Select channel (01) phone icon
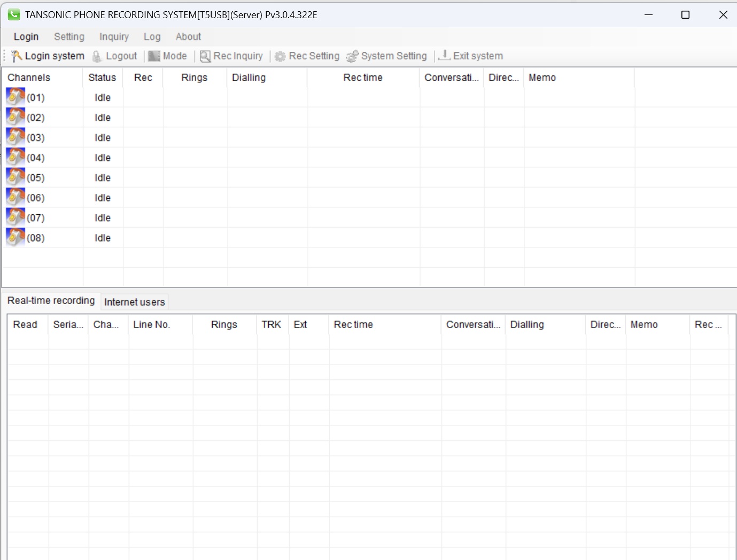737x560 pixels. pyautogui.click(x=15, y=97)
